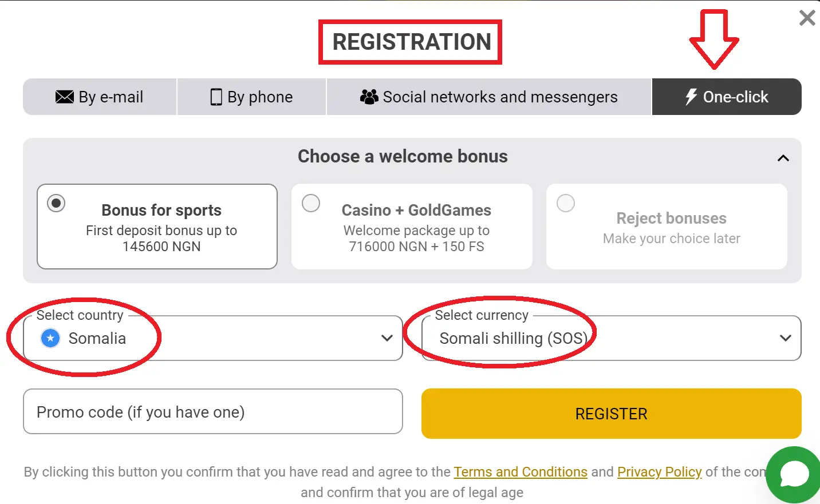This screenshot has width=820, height=504.
Task: Open the Select country dropdown arrow
Action: click(387, 338)
